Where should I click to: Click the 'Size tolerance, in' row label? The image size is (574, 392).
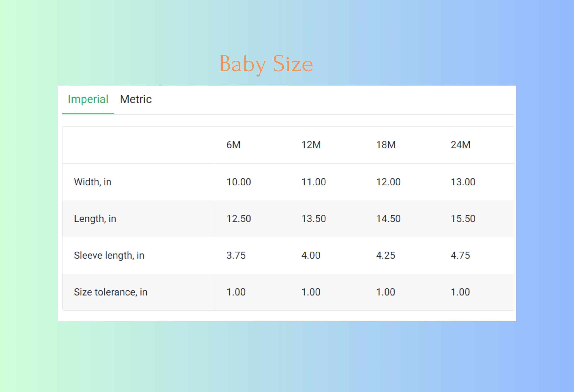111,292
